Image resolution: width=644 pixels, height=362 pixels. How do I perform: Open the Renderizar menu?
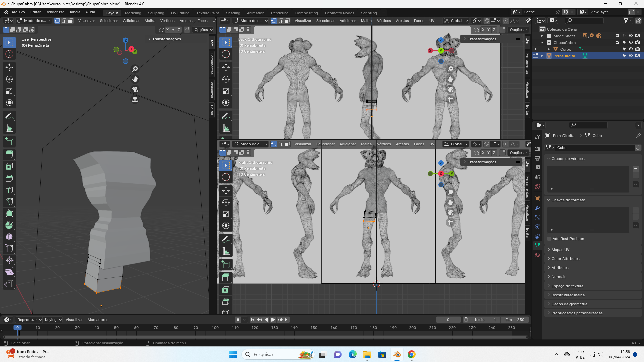(x=55, y=12)
